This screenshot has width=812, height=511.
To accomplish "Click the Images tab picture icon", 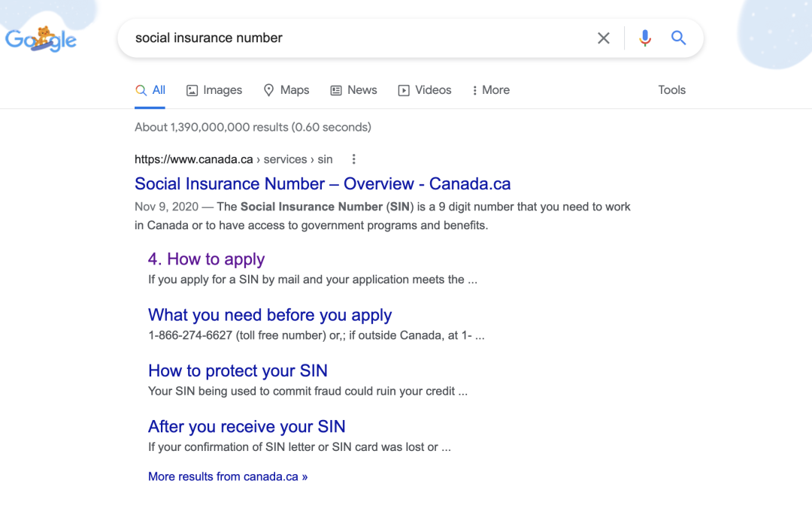I will (x=192, y=91).
